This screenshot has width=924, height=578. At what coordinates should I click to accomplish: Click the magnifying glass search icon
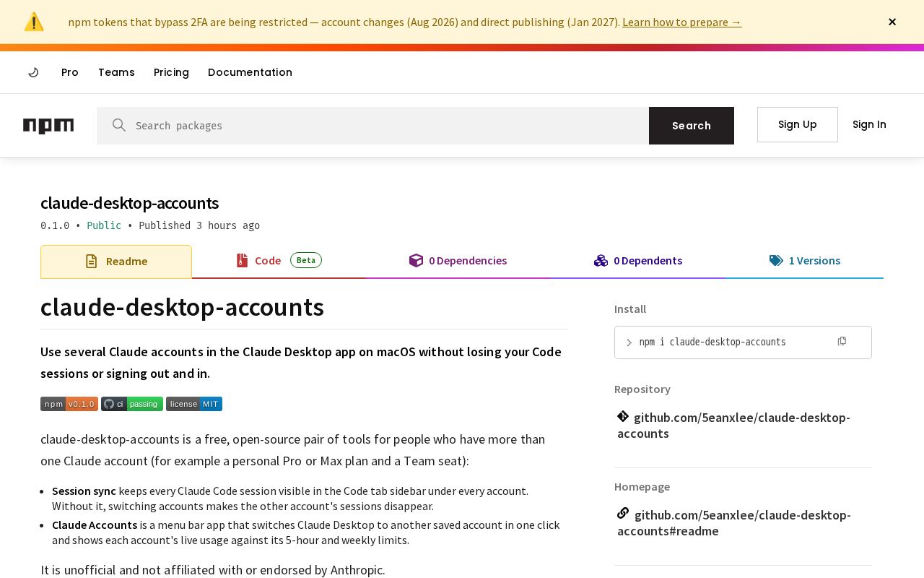click(119, 126)
